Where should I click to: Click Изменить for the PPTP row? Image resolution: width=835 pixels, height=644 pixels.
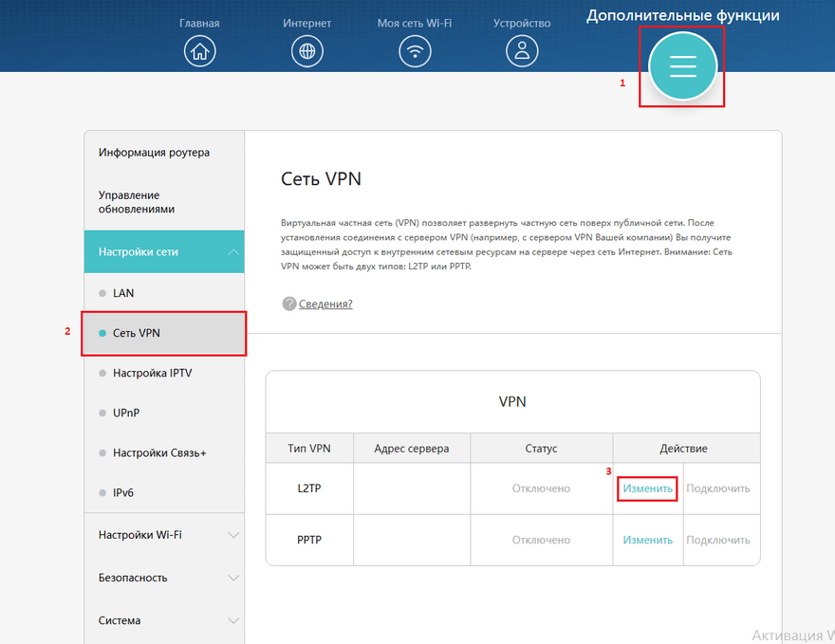coord(648,540)
